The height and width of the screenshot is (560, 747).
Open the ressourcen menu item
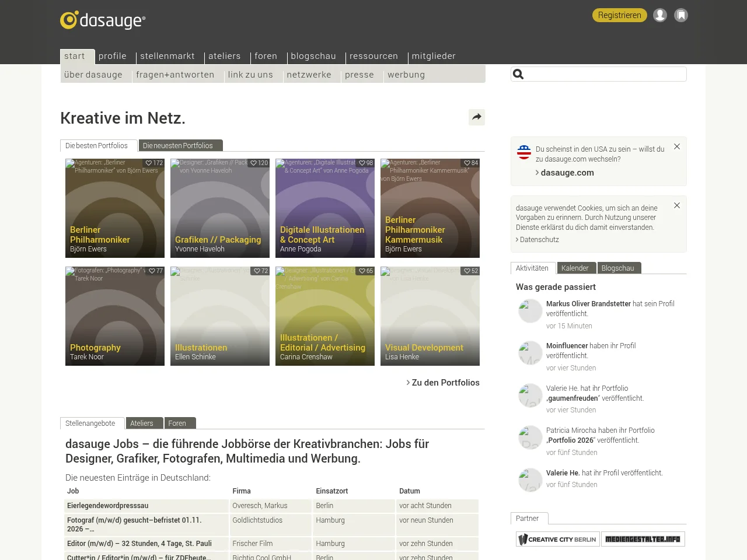tap(373, 56)
